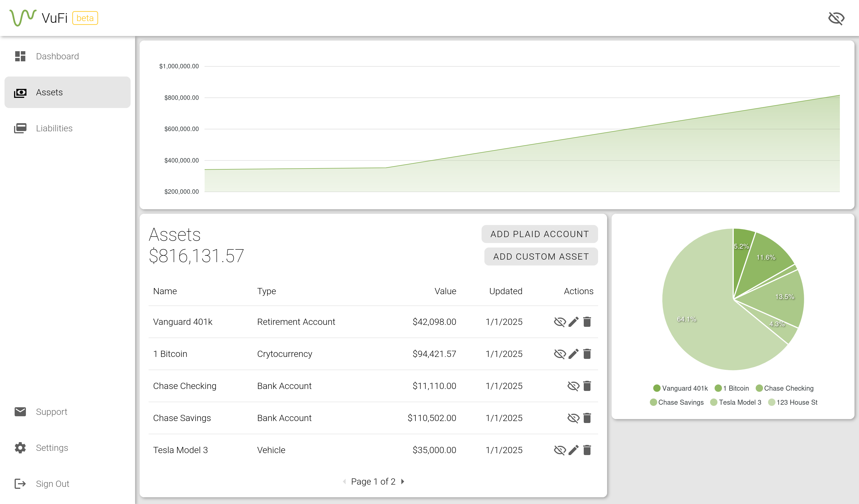
Task: Click the Liabilities card icon
Action: (20, 128)
